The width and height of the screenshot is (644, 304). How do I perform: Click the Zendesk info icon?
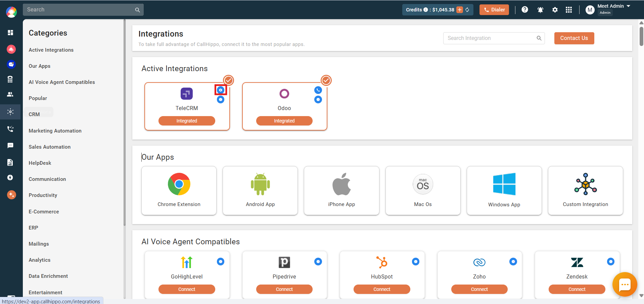[x=611, y=262]
